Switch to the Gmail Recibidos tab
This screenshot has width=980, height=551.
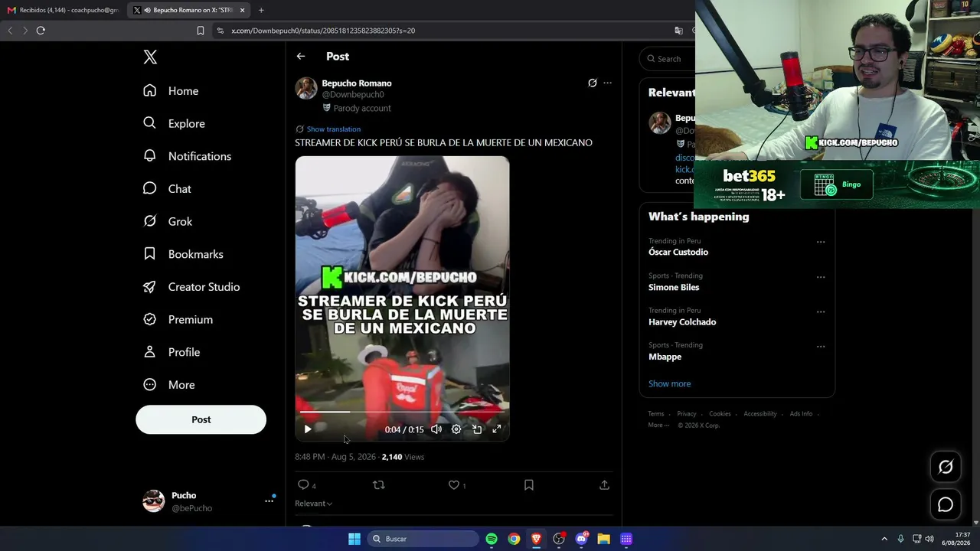64,10
